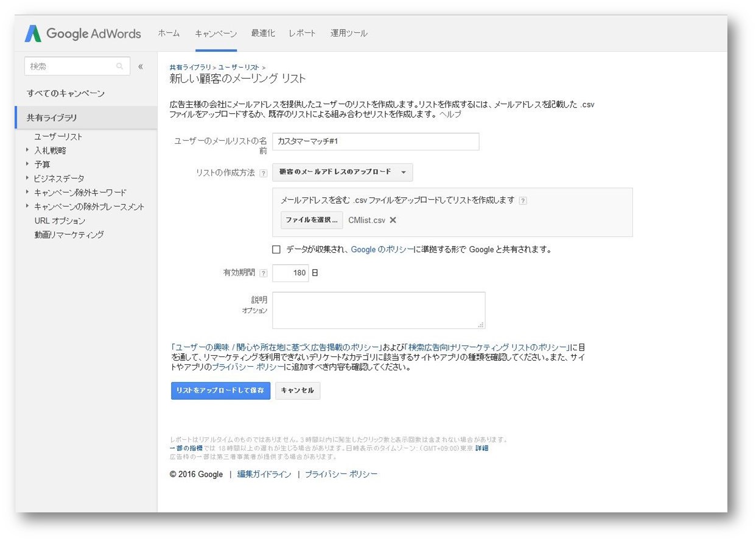Screen dimensions: 756x541
Task: Click the mailing list name field
Action: [x=376, y=141]
